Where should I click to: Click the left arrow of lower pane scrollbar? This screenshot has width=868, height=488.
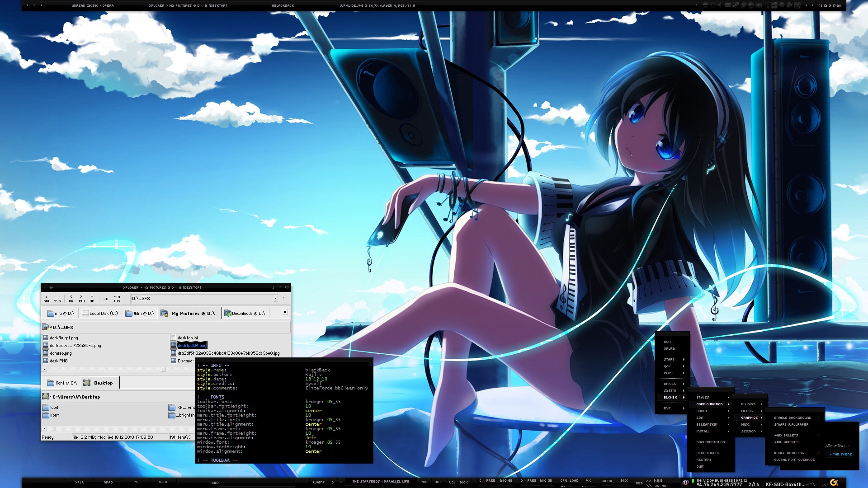coord(44,428)
